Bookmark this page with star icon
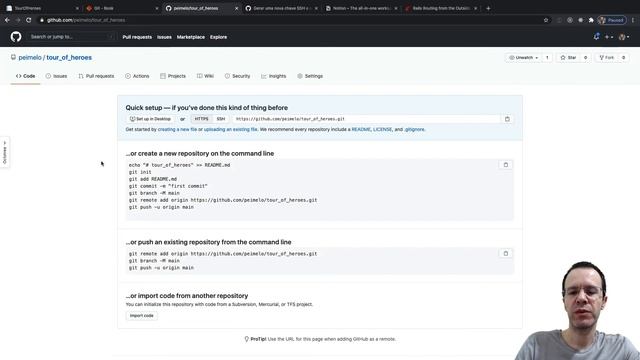The width and height of the screenshot is (640, 360). coord(546,20)
